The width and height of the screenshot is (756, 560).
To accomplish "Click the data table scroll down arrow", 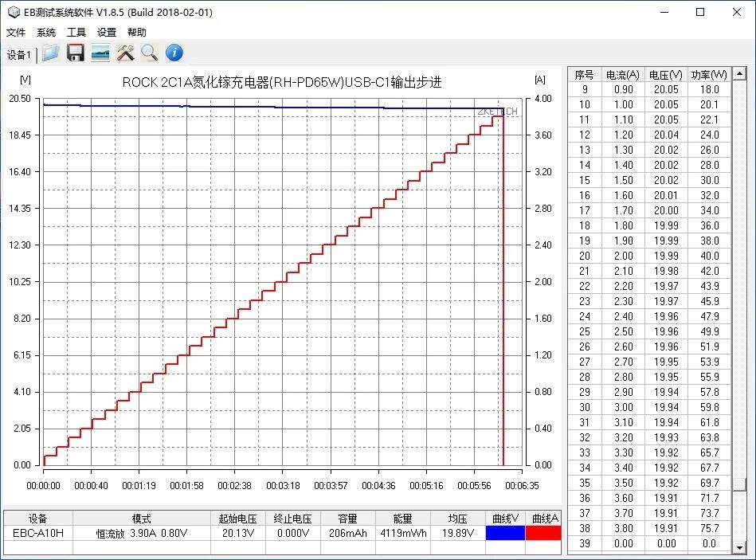I will click(x=739, y=547).
